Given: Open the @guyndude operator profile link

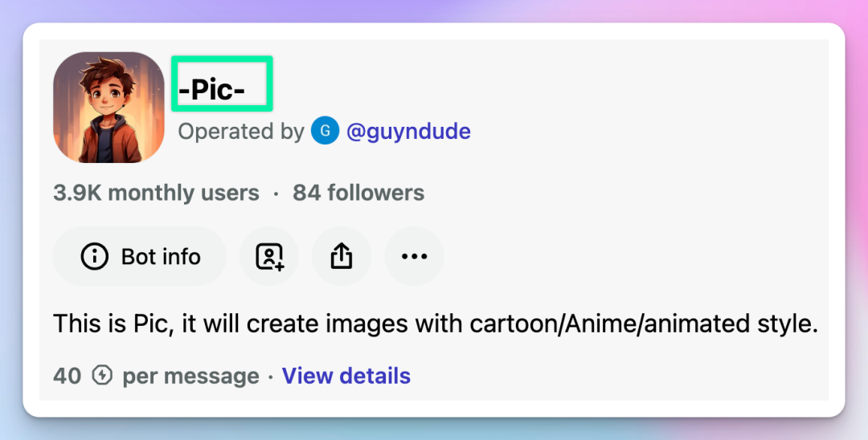Looking at the screenshot, I should tap(408, 131).
